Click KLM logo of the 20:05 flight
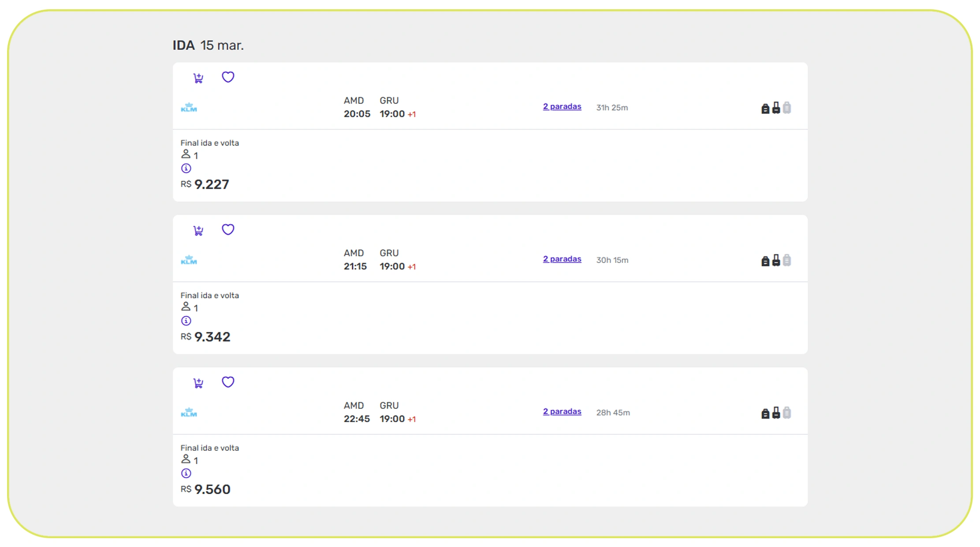The height and width of the screenshot is (547, 980). click(189, 108)
